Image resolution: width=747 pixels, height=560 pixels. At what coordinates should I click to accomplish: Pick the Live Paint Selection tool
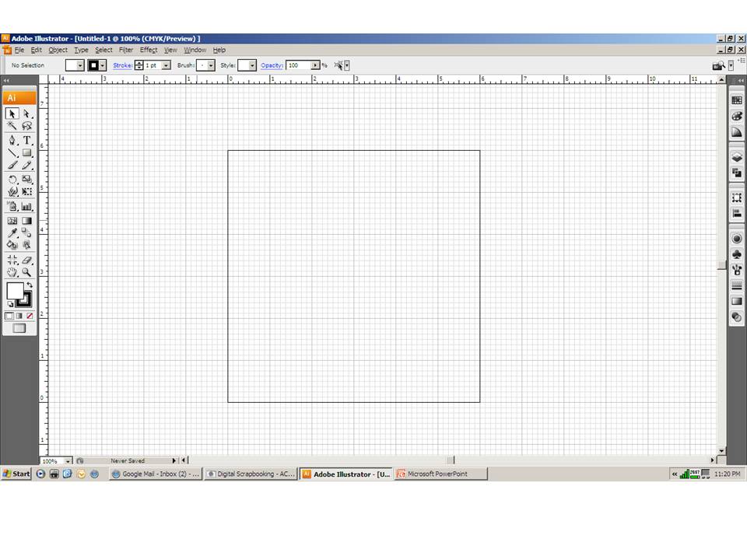(26, 245)
